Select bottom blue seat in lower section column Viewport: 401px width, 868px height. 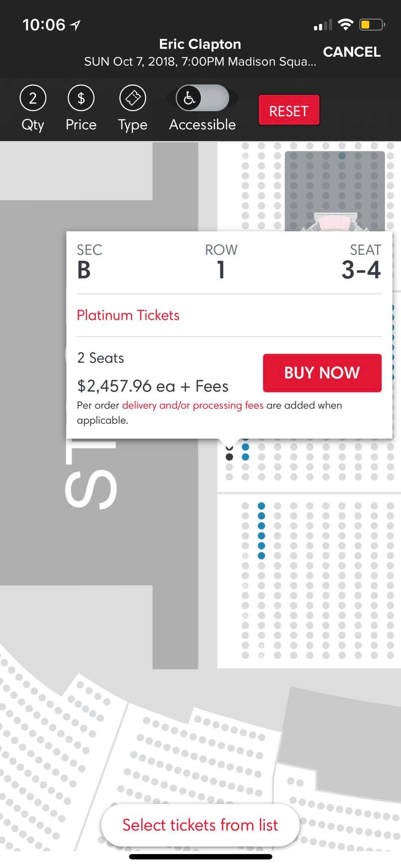click(261, 555)
